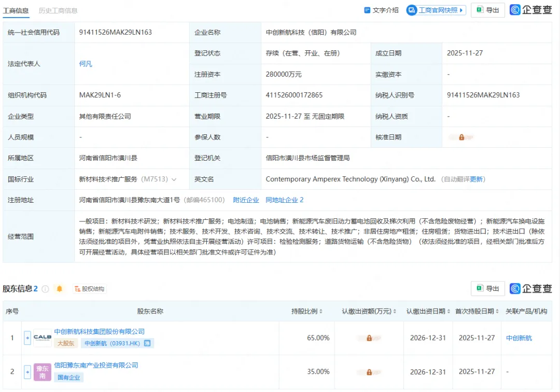Expand shareholder row for 信阳豫东南产业投资

point(27,372)
